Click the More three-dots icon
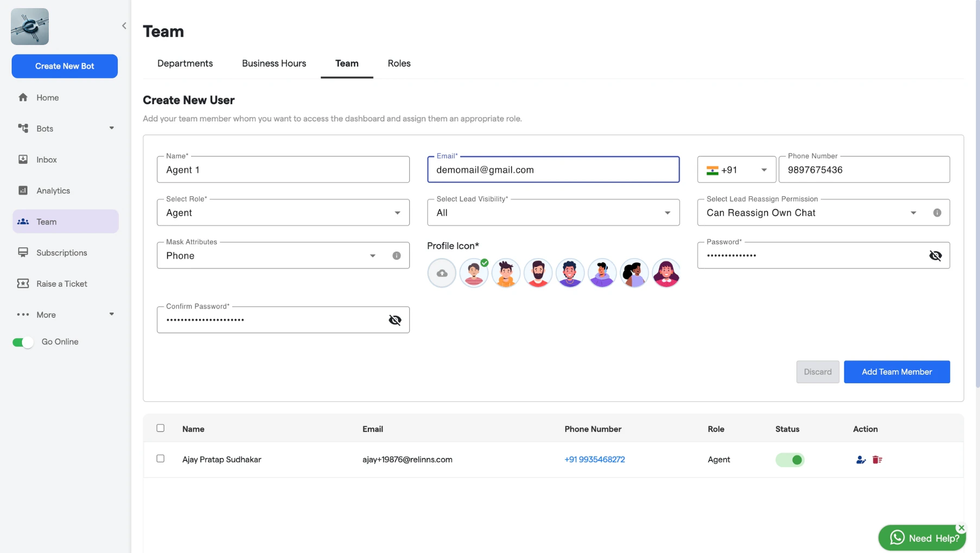Screen dimensions: 980x553 tap(23, 314)
